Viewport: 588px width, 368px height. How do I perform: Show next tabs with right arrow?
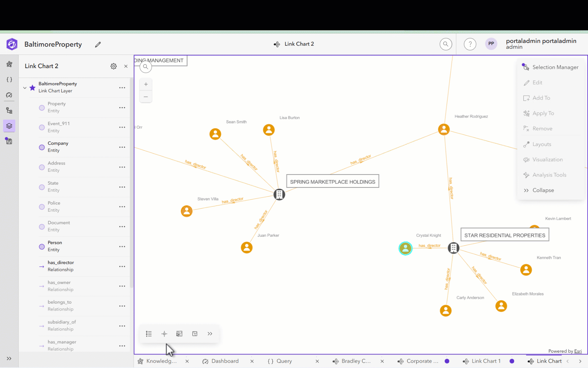(580, 361)
